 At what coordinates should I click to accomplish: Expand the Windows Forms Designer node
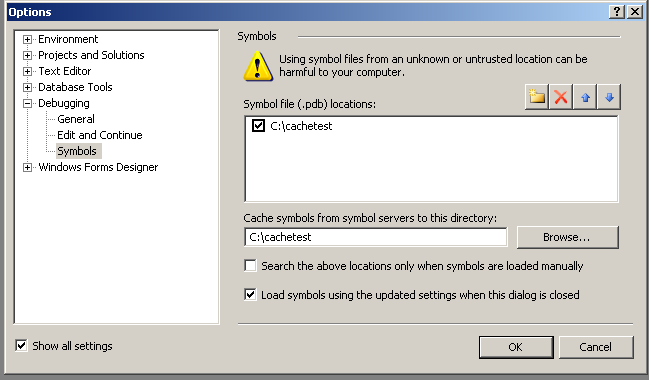27,167
